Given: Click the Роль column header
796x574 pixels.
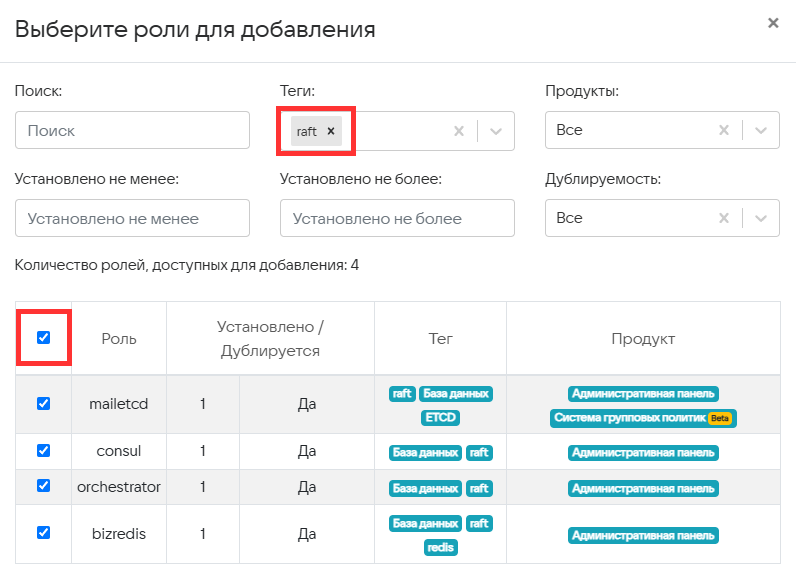Looking at the screenshot, I should 119,339.
